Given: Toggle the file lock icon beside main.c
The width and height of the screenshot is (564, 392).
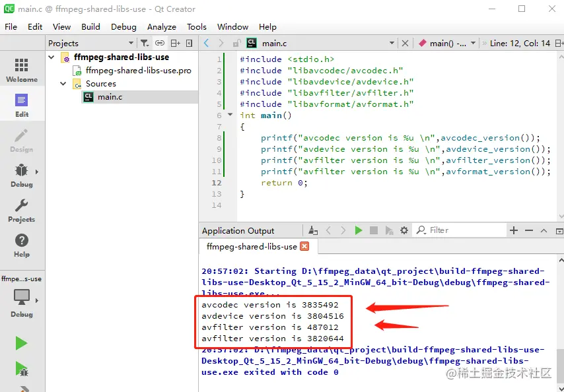Looking at the screenshot, I should tap(236, 43).
